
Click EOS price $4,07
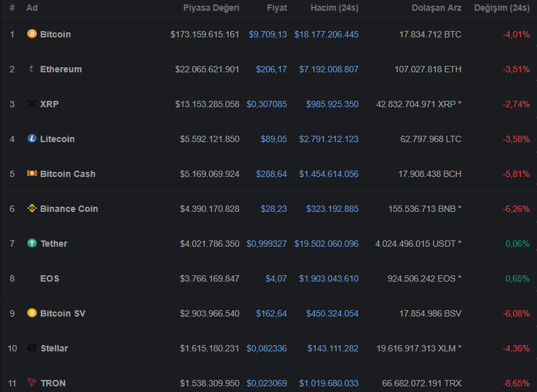[x=276, y=278]
